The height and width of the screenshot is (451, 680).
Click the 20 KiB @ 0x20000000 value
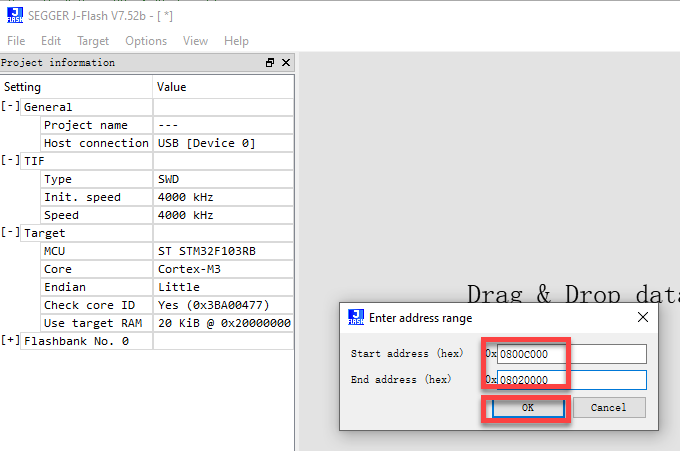[224, 323]
